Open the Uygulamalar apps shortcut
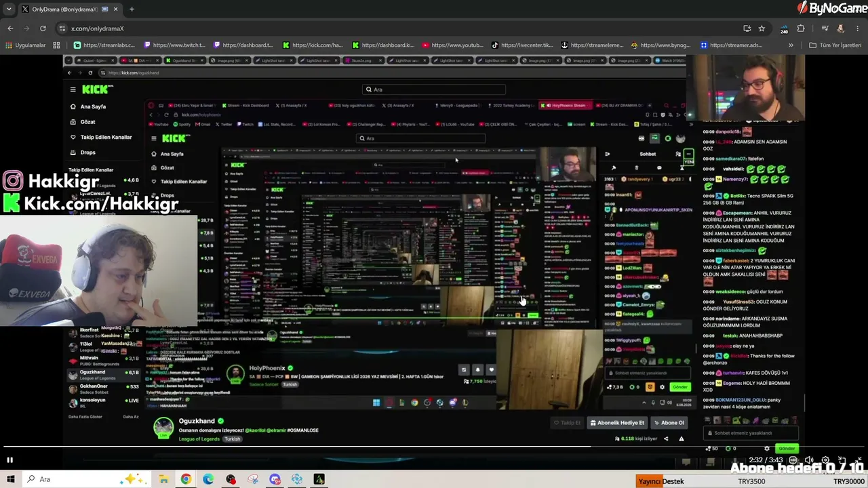 pyautogui.click(x=25, y=45)
